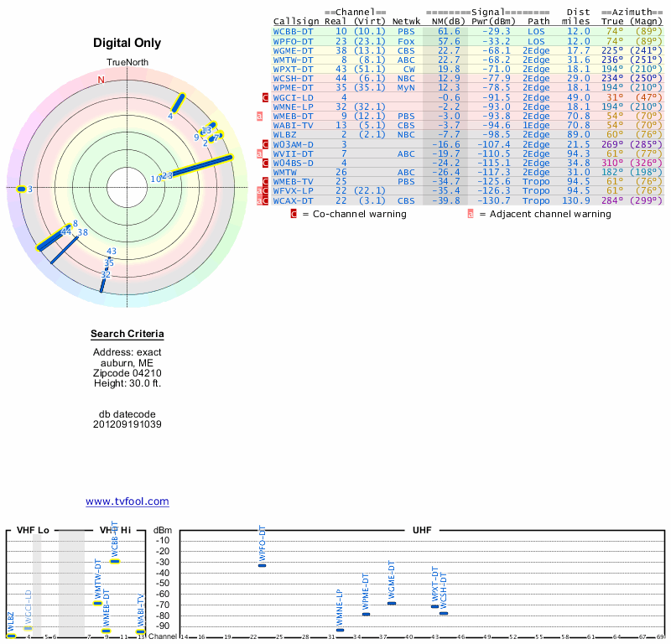The width and height of the screenshot is (671, 644).
Task: Click co-channel warning icon beside W04BS-D
Action: tap(266, 163)
